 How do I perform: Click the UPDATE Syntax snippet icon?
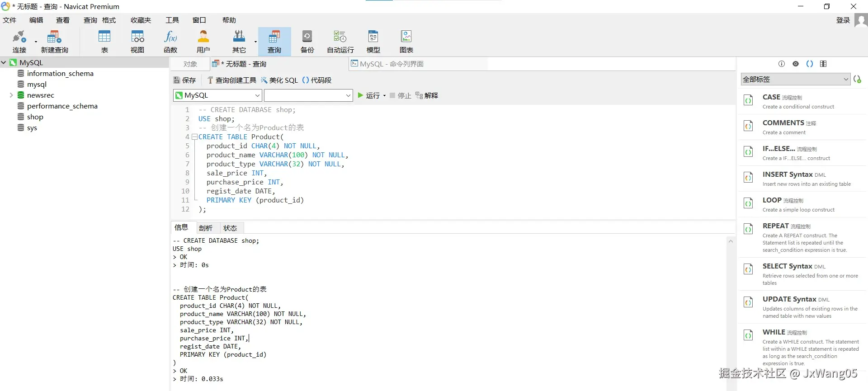[x=748, y=302]
